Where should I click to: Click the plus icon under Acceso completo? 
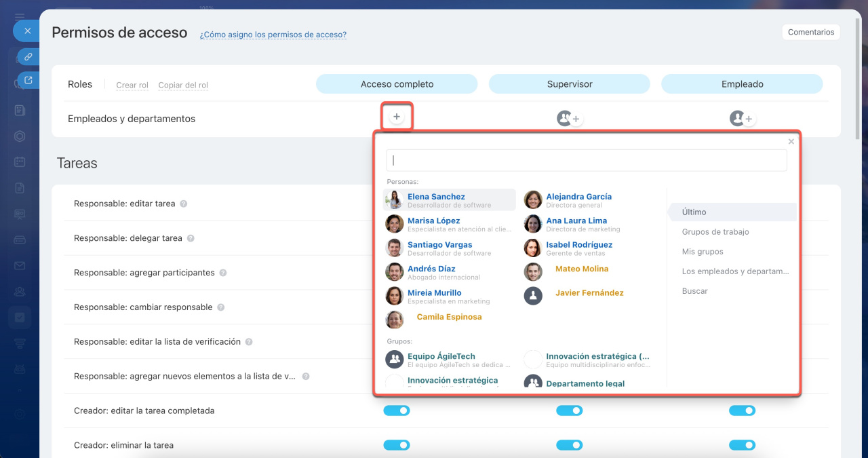397,117
